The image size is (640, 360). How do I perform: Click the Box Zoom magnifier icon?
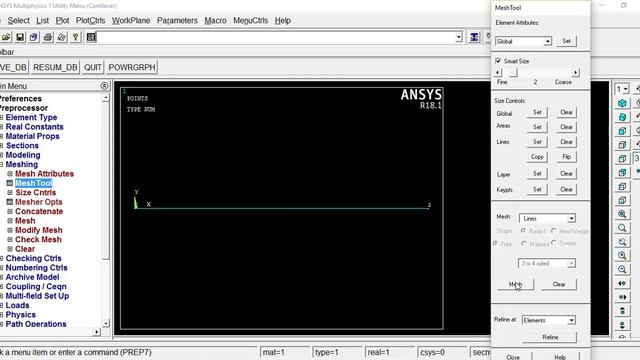point(622,228)
